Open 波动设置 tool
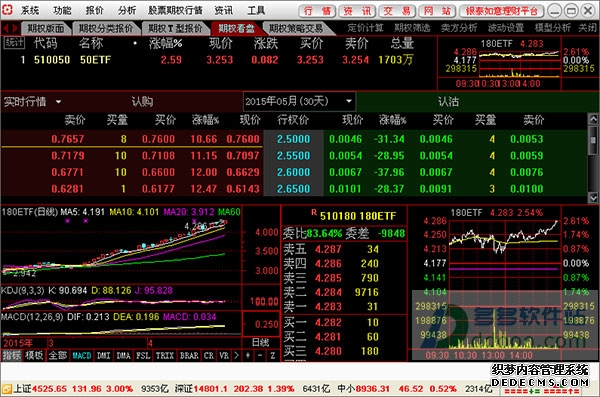Viewport: 600px width, 397px height. click(x=505, y=28)
